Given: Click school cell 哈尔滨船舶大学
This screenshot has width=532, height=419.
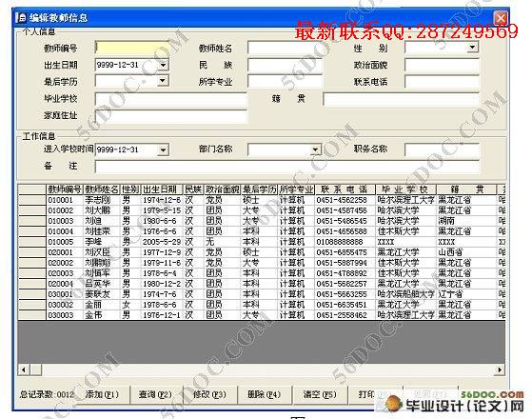Looking at the screenshot, I should (406, 294).
